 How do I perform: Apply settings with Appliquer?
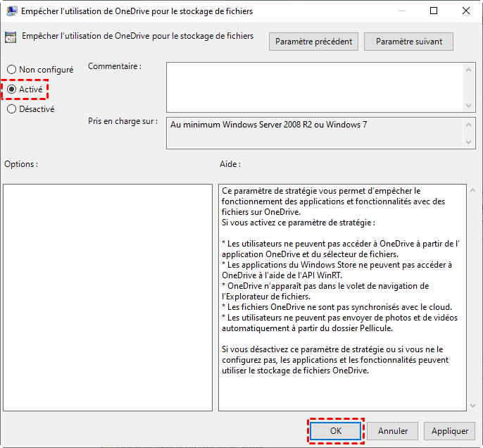tap(449, 431)
